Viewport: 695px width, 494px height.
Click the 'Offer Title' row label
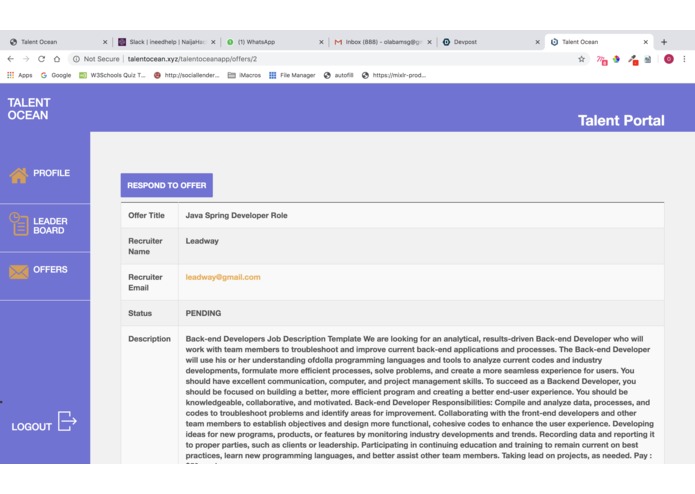pyautogui.click(x=146, y=215)
